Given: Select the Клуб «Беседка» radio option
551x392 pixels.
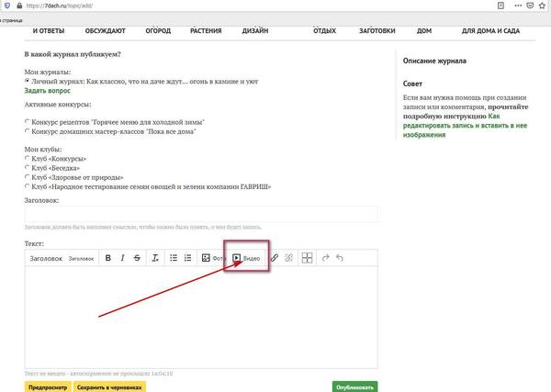Looking at the screenshot, I should pyautogui.click(x=28, y=168).
